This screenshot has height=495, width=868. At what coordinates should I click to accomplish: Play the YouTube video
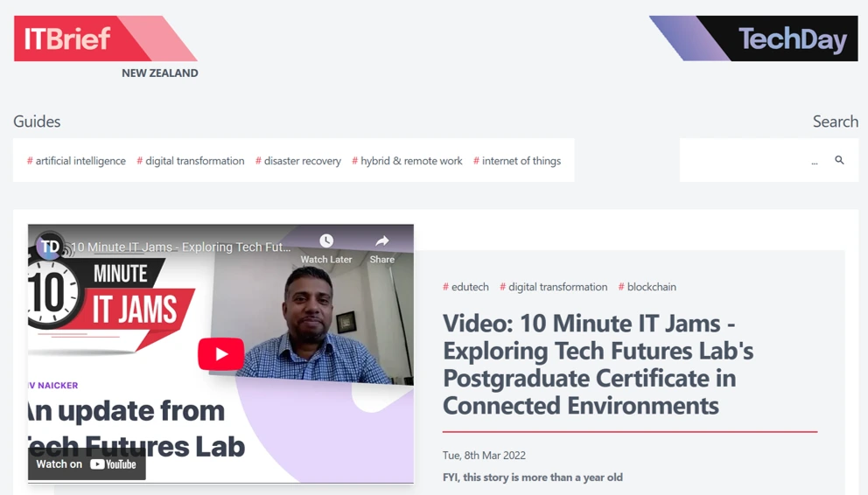(220, 354)
